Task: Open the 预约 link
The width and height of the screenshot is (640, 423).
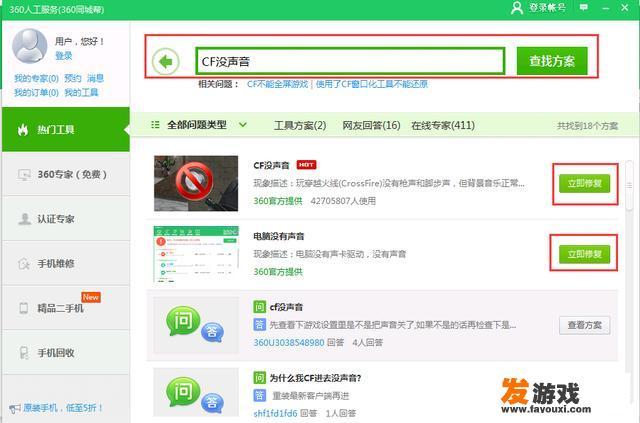Action: point(73,78)
